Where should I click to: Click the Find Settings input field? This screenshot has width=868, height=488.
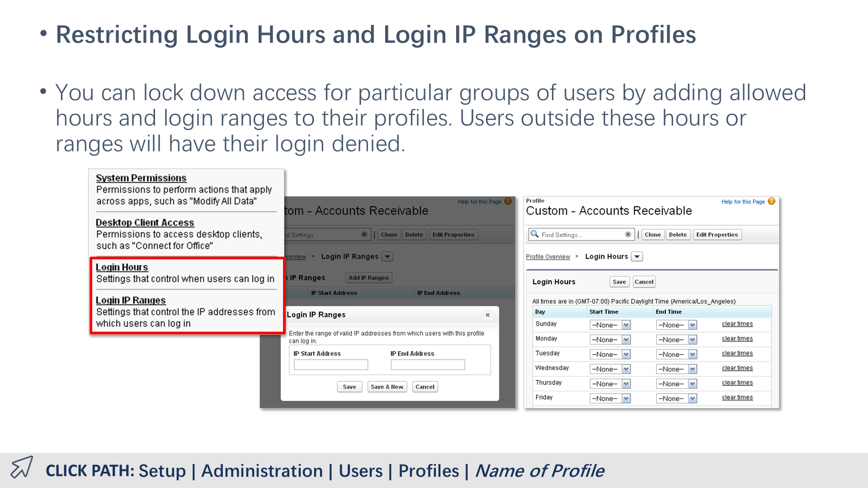[x=581, y=235]
